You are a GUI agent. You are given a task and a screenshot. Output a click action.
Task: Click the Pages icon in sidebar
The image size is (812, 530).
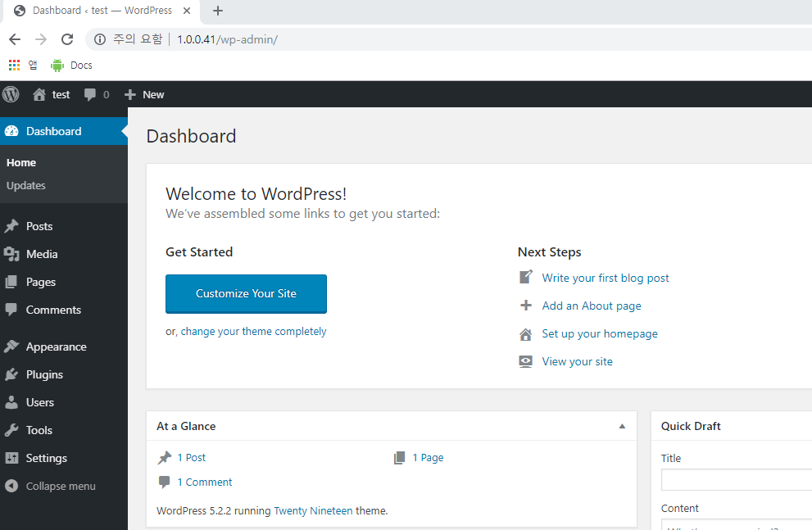[11, 282]
